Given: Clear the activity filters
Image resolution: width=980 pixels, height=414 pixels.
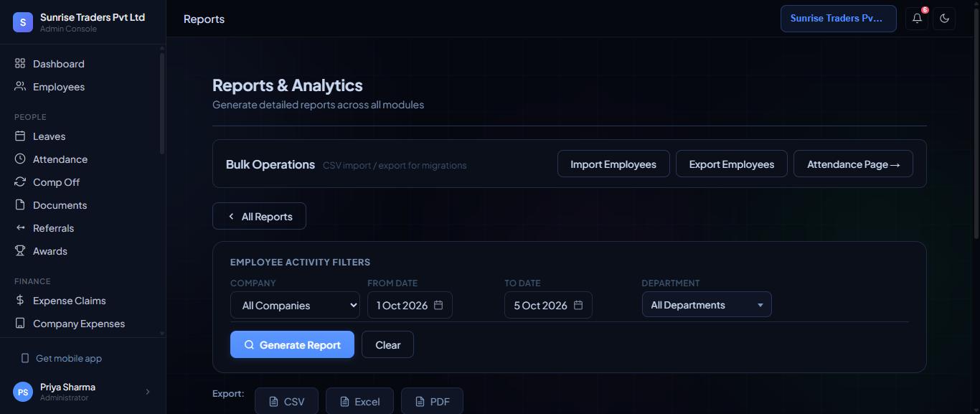Looking at the screenshot, I should click(387, 344).
